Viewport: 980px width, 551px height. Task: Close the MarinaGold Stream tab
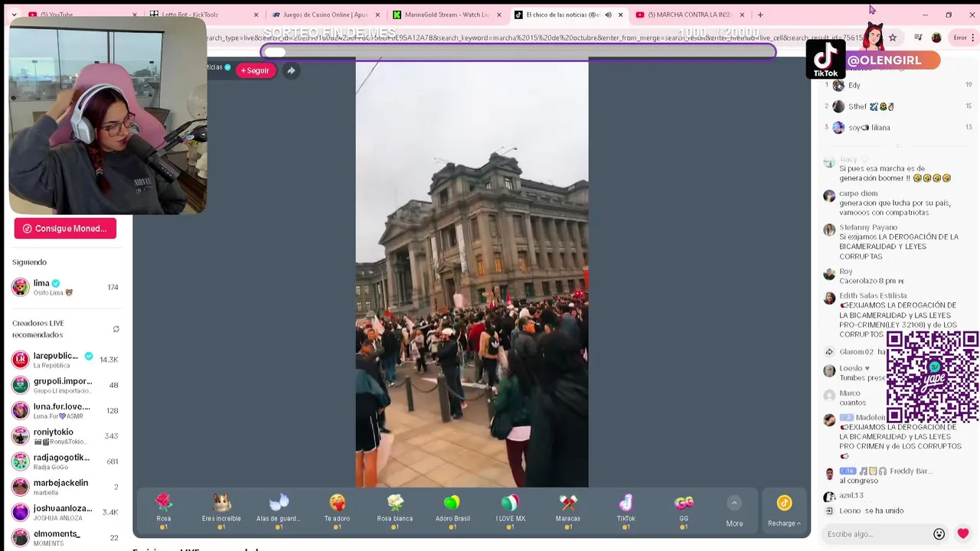pos(498,15)
